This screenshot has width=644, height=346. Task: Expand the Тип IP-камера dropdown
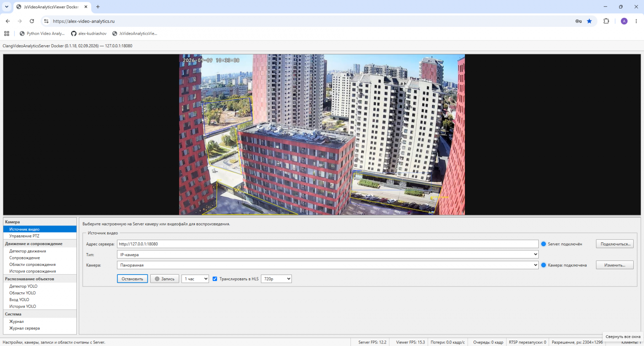(328, 255)
